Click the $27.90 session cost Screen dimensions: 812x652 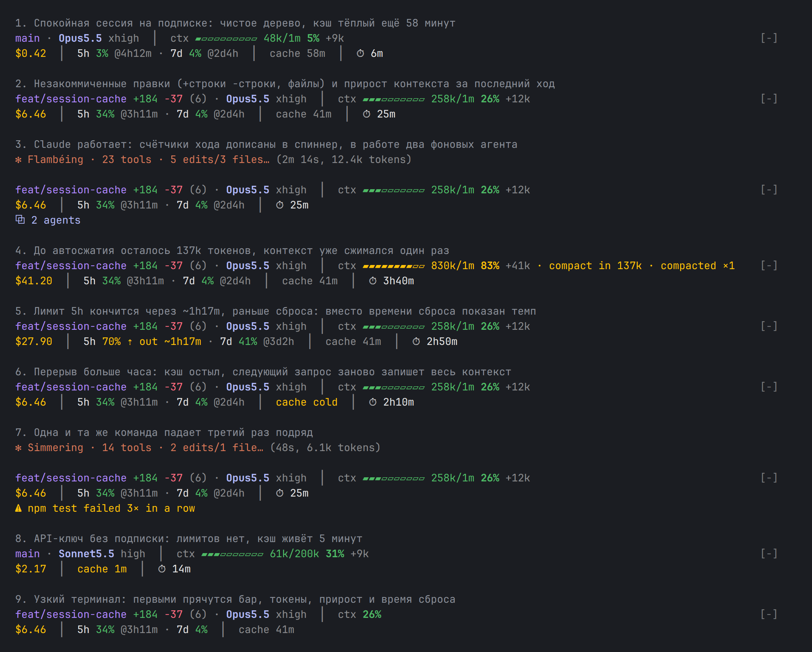(x=33, y=342)
